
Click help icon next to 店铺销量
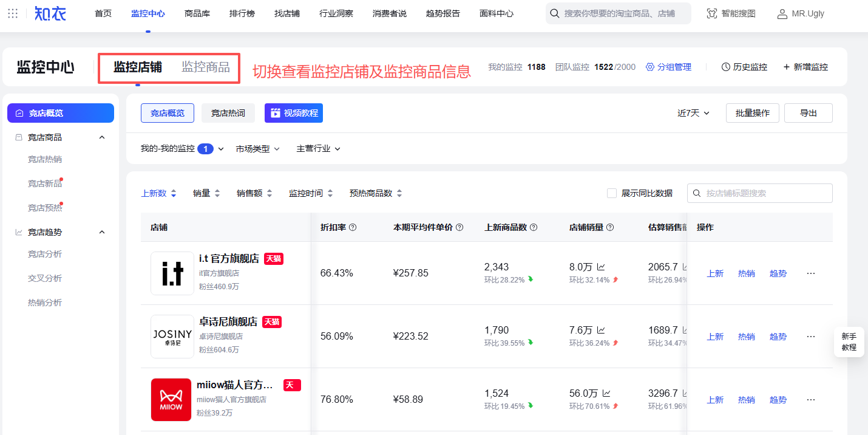[x=610, y=227]
